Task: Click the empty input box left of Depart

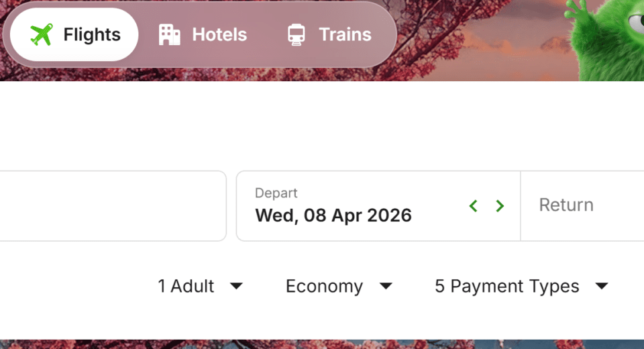Action: (111, 205)
